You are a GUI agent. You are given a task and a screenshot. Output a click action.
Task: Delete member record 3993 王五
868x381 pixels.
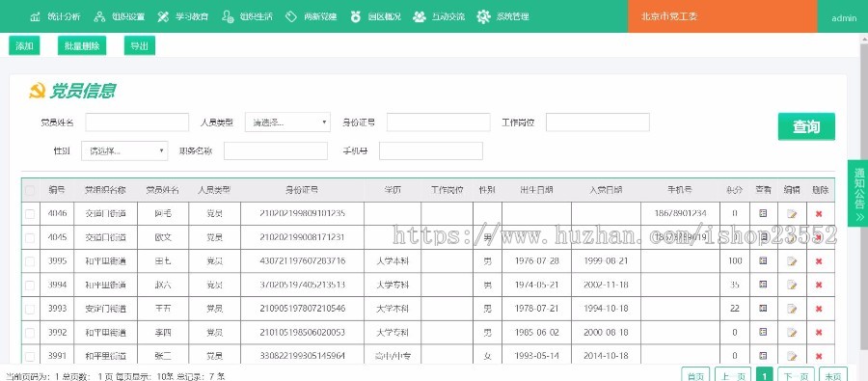tap(819, 309)
